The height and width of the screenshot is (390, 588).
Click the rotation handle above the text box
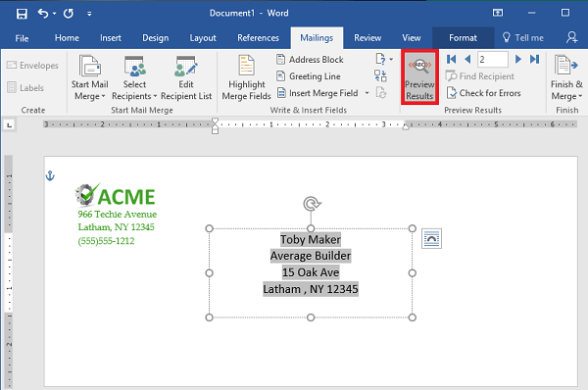coord(312,204)
